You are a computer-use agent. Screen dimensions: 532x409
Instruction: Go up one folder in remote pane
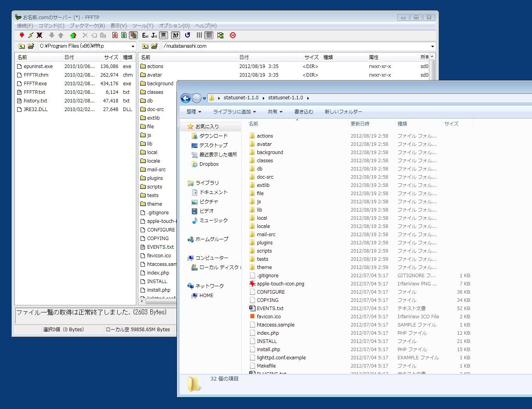145,46
